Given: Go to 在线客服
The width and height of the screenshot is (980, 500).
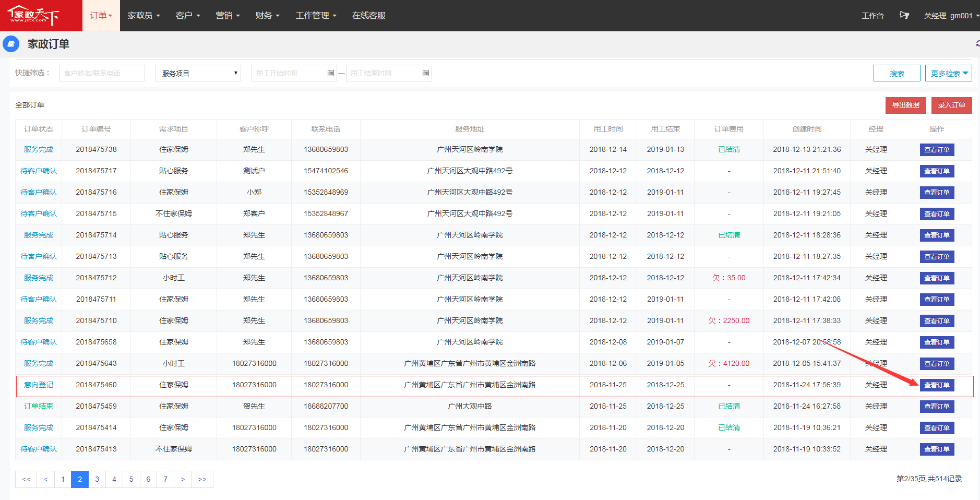Looking at the screenshot, I should 369,16.
